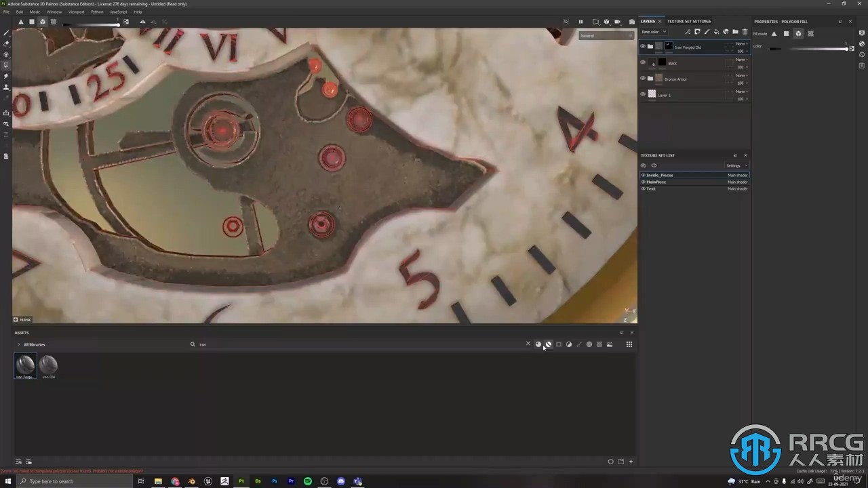This screenshot has width=868, height=488.
Task: Select Iron Forged material thumbnail
Action: (x=25, y=367)
